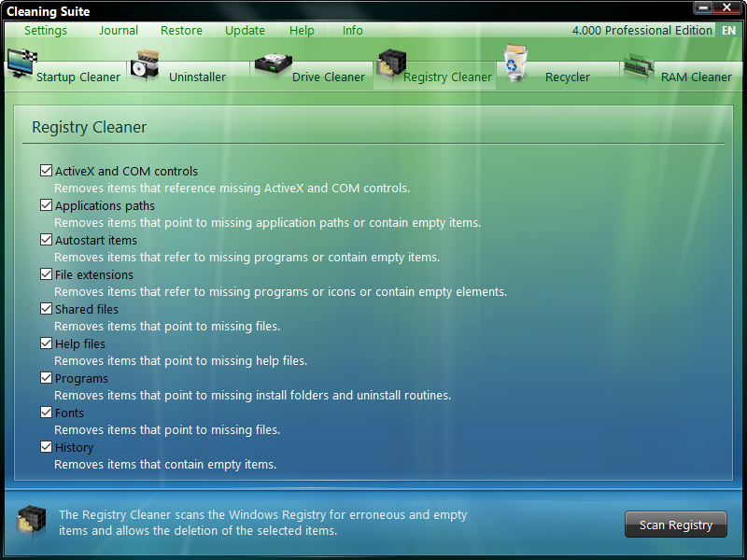
Task: Open the Restore menu item
Action: pyautogui.click(x=181, y=30)
